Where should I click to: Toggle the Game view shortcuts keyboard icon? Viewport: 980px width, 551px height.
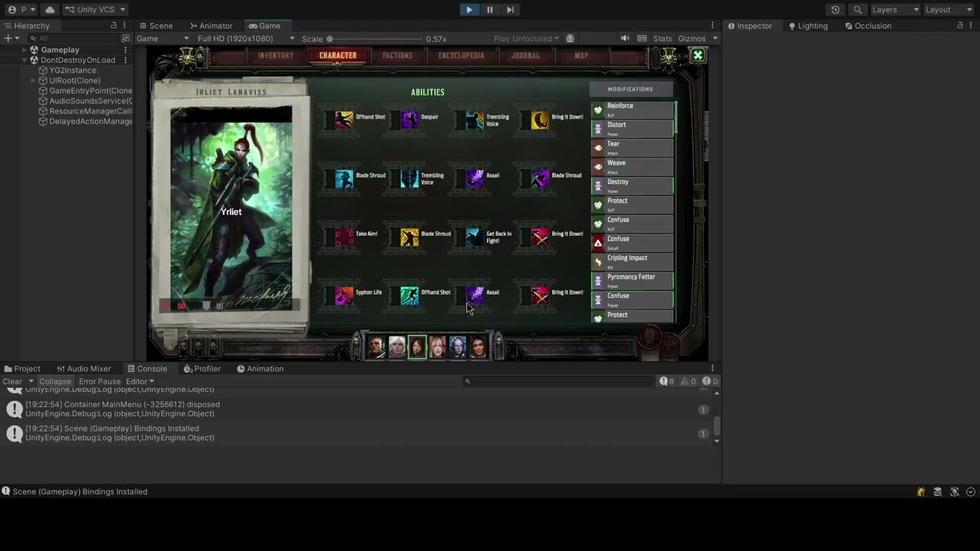click(642, 39)
